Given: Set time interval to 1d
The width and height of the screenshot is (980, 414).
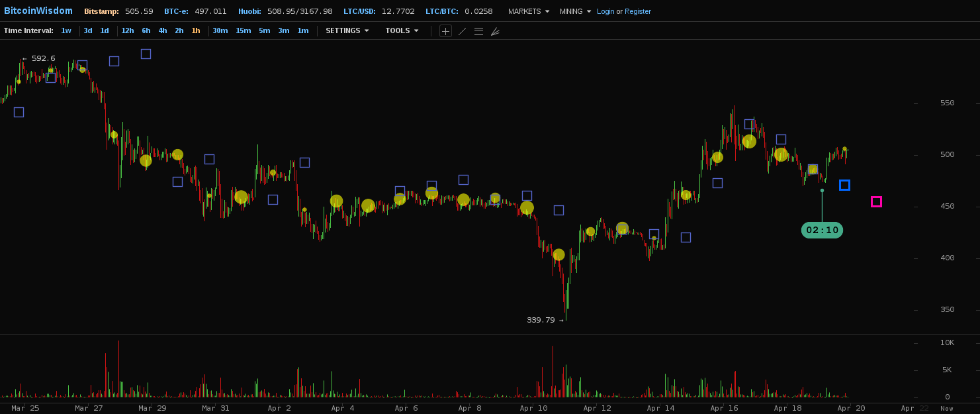Looking at the screenshot, I should click(x=105, y=30).
